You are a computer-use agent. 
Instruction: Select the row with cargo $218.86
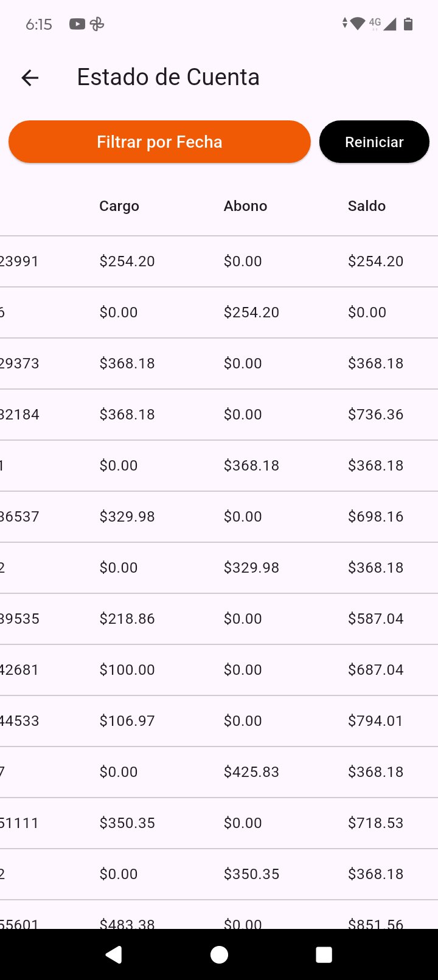[x=219, y=619]
